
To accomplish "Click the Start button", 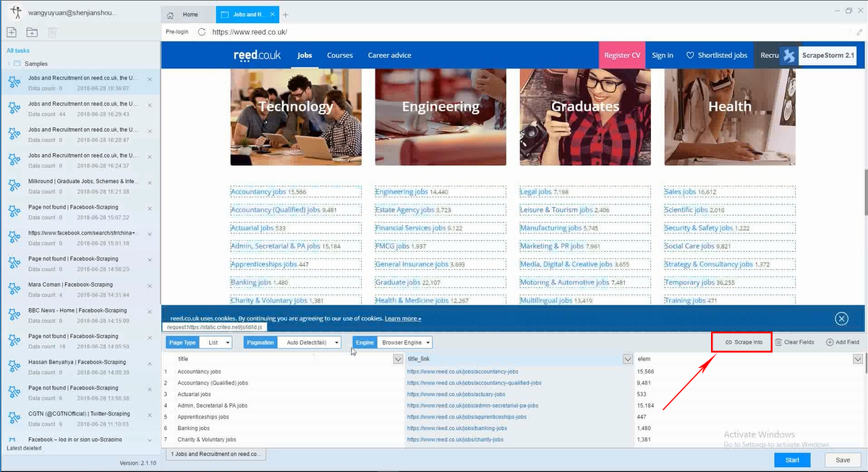I will click(x=792, y=460).
